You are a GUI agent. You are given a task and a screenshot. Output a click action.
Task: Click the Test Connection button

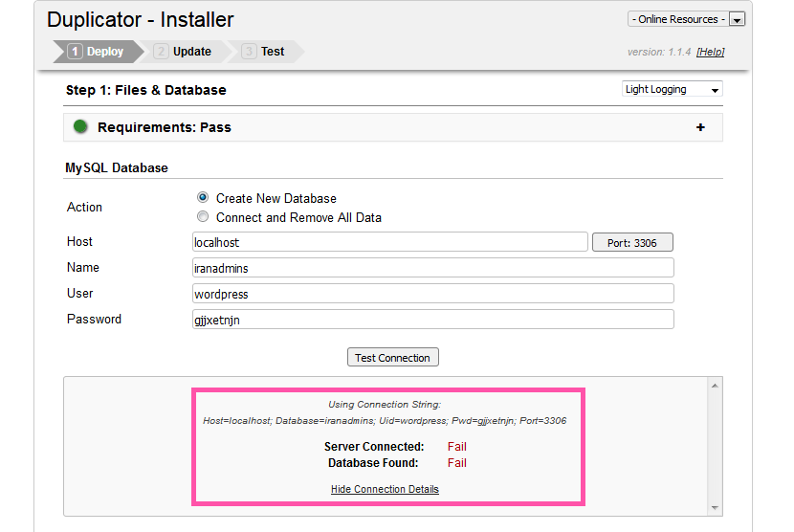tap(393, 357)
